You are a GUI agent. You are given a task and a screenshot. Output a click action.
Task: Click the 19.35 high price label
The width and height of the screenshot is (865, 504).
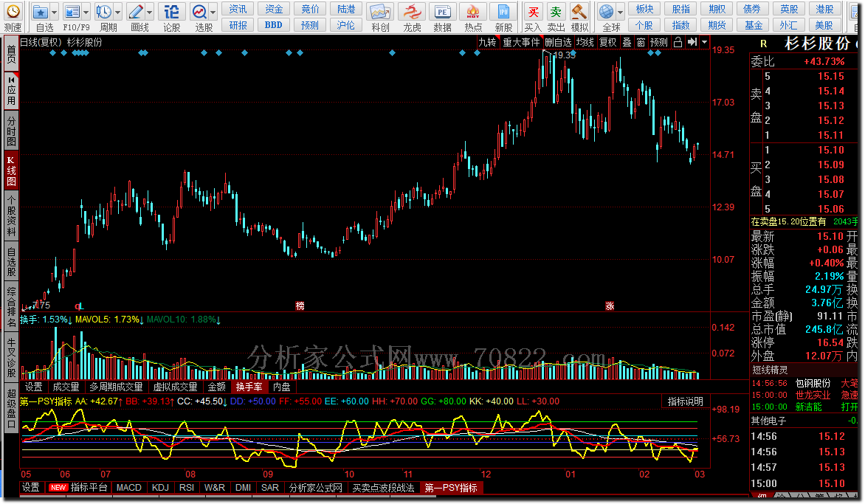point(565,55)
